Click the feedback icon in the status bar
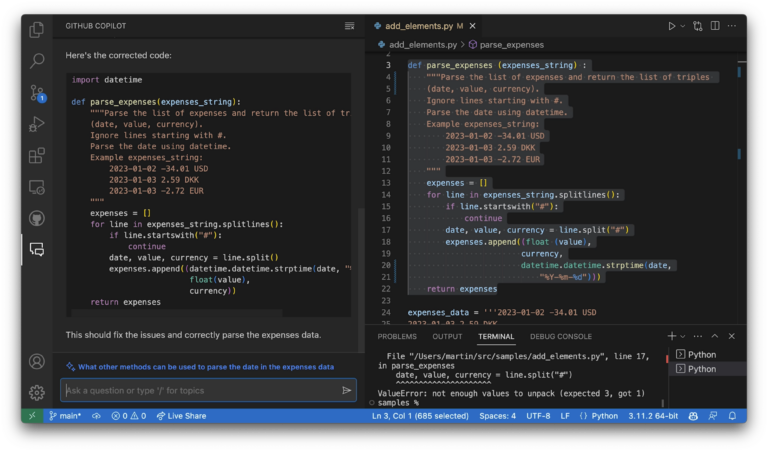 point(713,416)
